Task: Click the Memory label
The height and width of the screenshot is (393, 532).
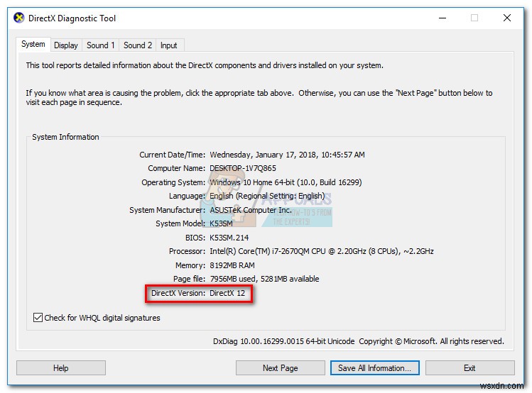Action: coord(190,265)
